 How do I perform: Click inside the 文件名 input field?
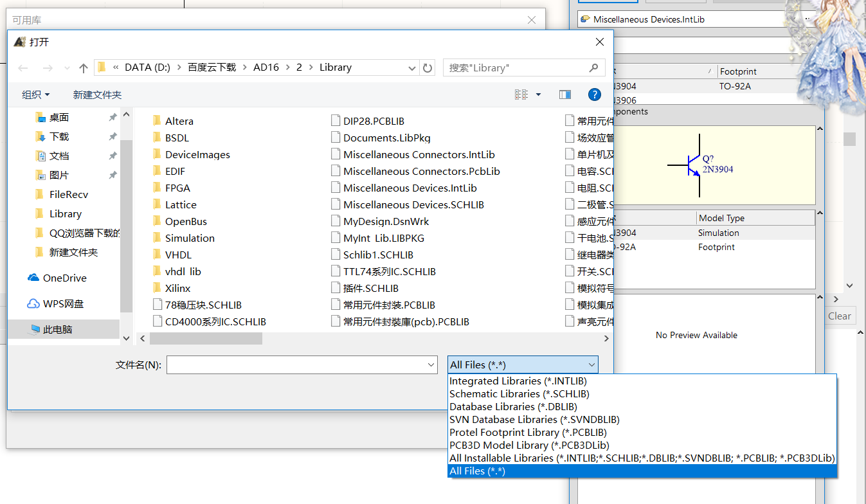289,364
